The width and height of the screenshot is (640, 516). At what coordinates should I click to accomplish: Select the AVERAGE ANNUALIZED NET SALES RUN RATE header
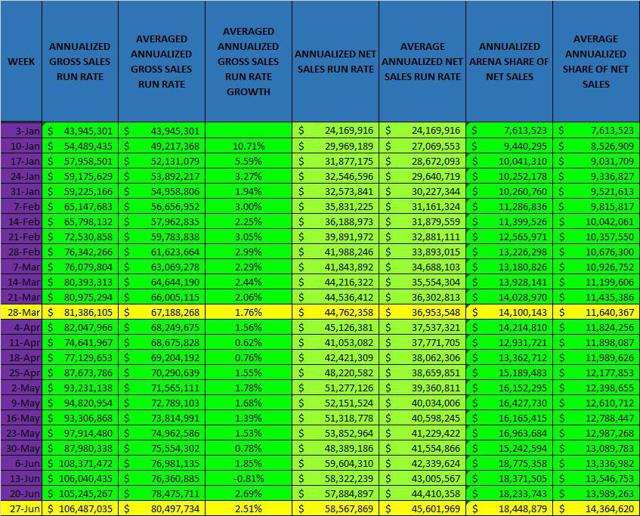[x=422, y=61]
